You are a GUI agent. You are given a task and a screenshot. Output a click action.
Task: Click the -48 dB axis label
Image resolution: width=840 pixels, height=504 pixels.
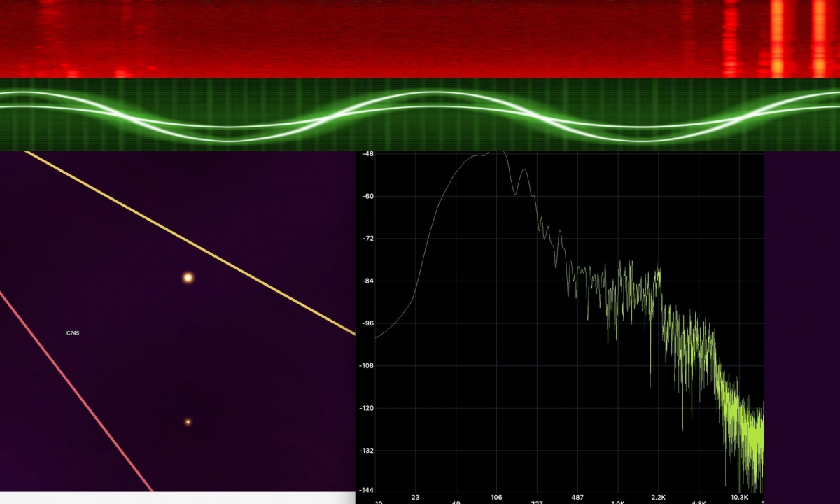367,153
